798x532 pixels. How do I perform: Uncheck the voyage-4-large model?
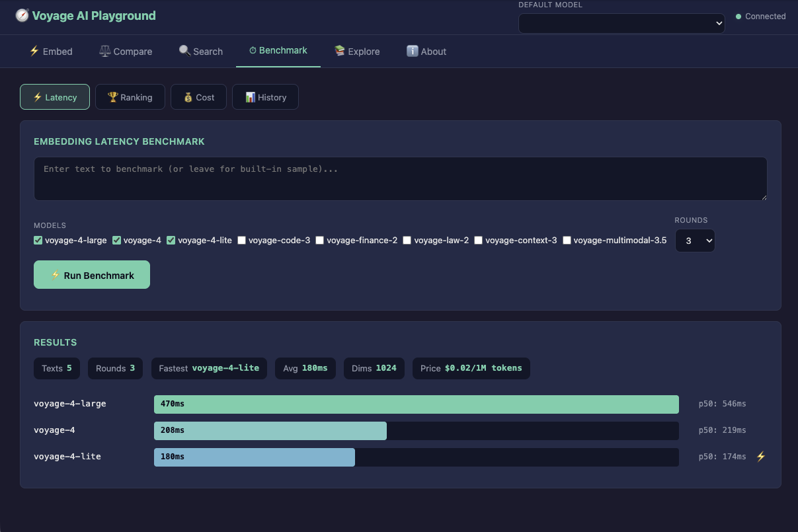(x=38, y=240)
